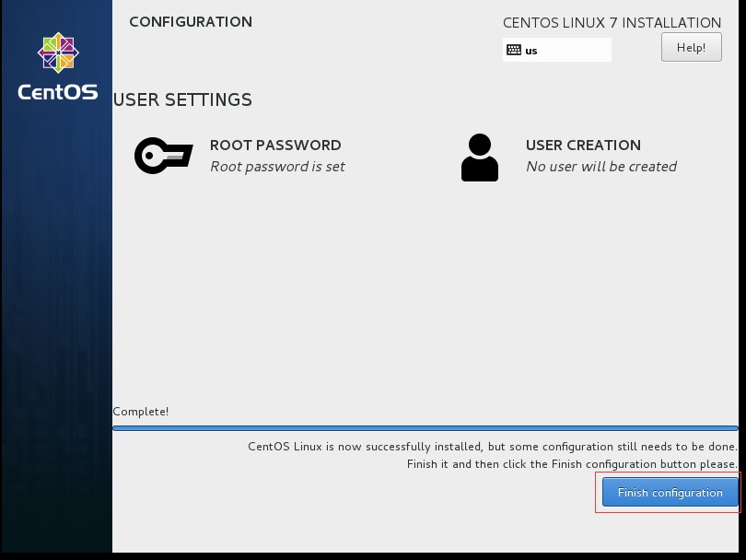Click the CentOS wordmark in sidebar
This screenshot has width=746, height=560.
coord(58,92)
